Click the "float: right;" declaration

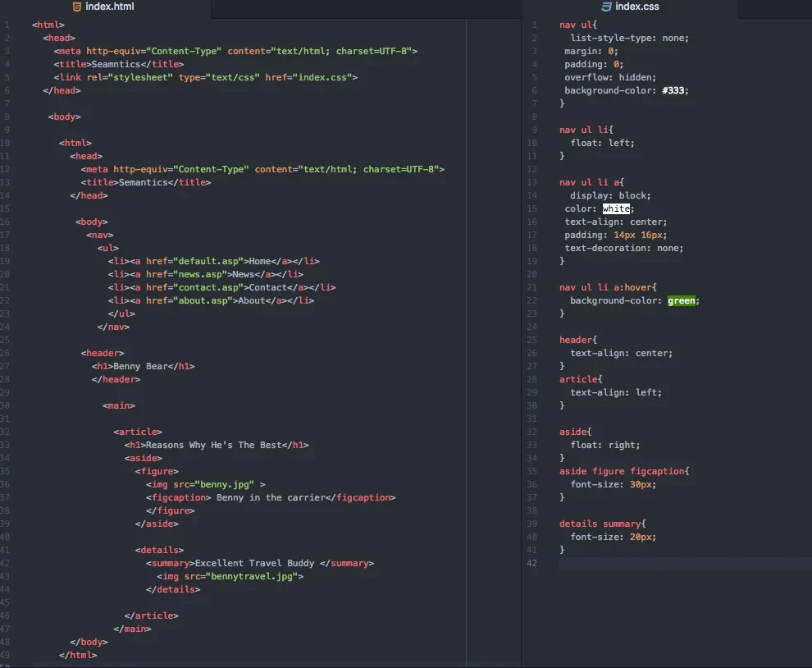pos(604,445)
